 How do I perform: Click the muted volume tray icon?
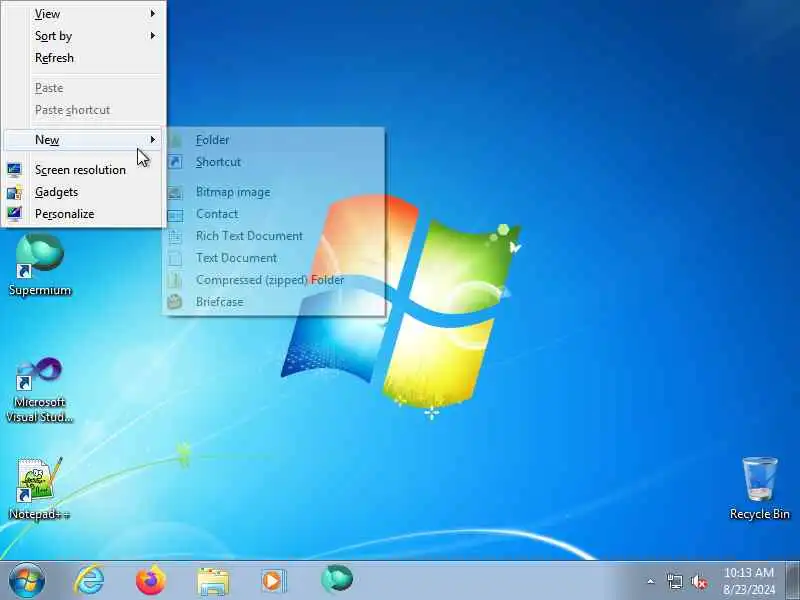[699, 581]
